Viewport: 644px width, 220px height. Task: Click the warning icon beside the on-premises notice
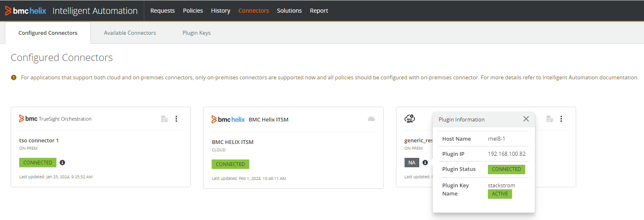click(13, 77)
